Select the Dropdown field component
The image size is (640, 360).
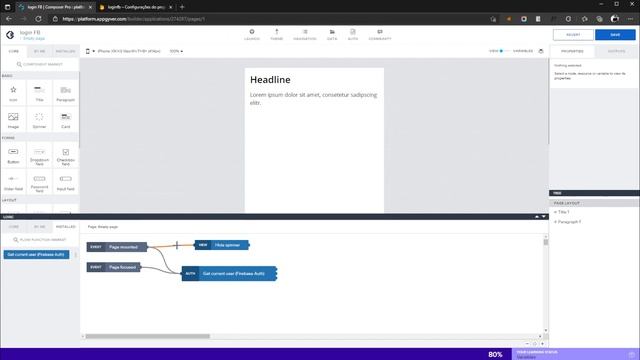pyautogui.click(x=40, y=155)
